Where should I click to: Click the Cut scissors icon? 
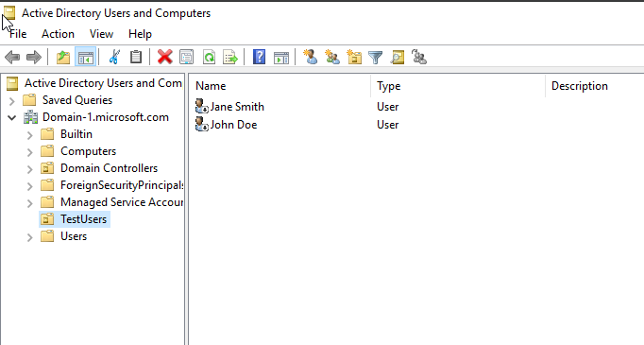click(114, 57)
